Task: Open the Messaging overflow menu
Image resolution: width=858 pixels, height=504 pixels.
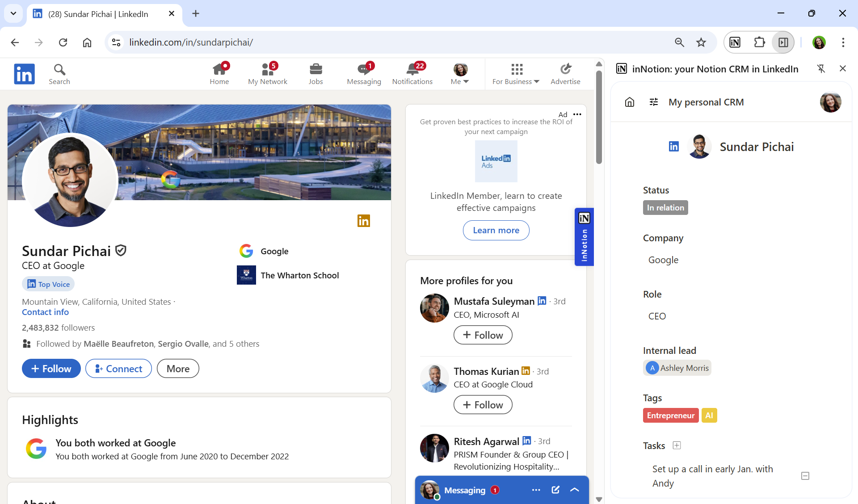Action: 536,490
